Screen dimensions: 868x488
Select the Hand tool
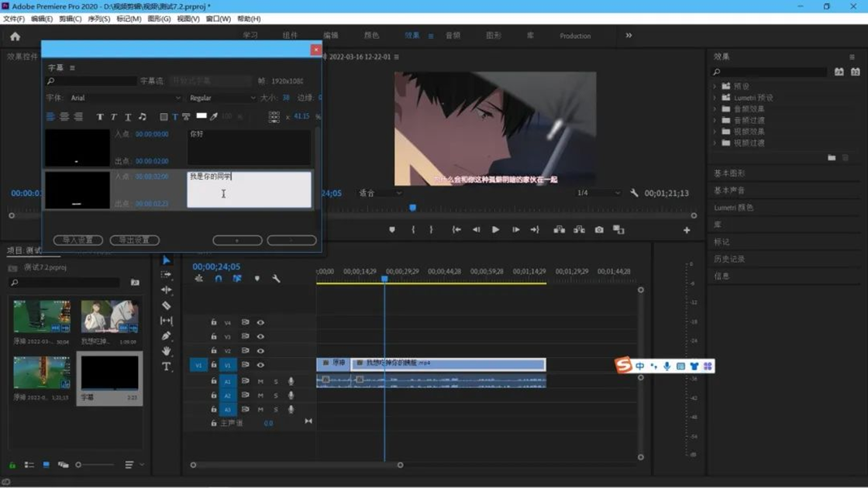(x=166, y=351)
